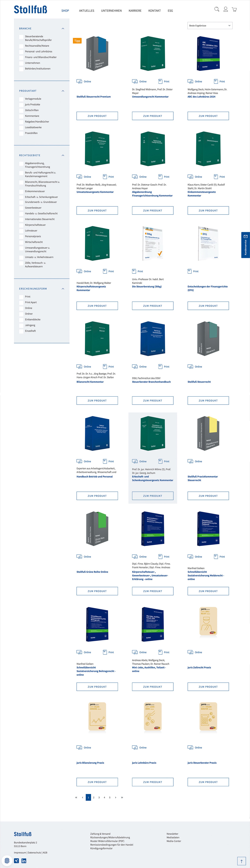Click Print icon under Die Steuerberatung (Stbg)

click(134, 271)
